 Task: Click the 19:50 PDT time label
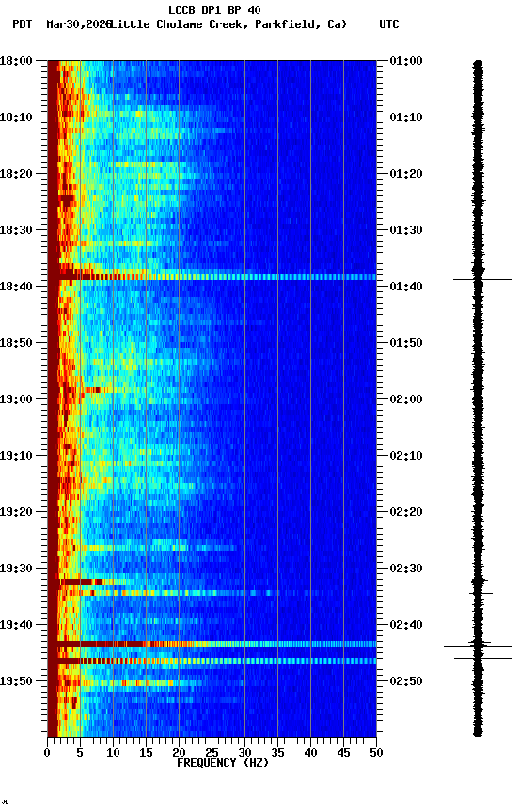(x=16, y=681)
